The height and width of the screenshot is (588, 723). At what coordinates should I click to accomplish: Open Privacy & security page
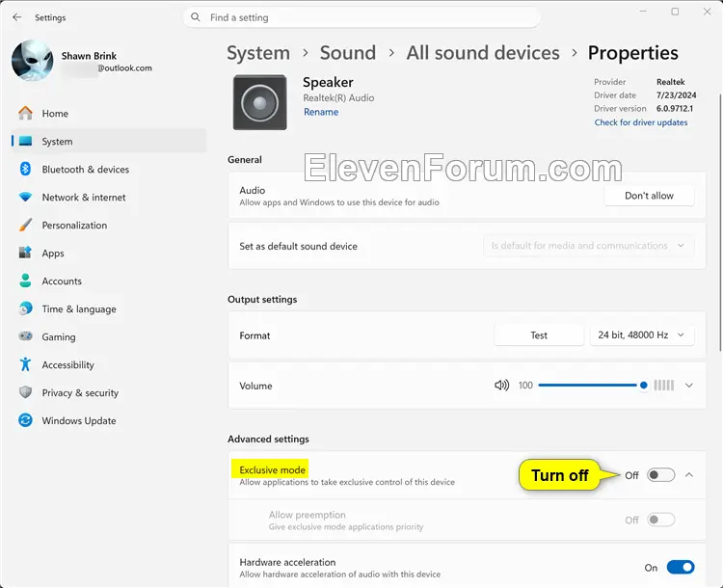click(109, 393)
